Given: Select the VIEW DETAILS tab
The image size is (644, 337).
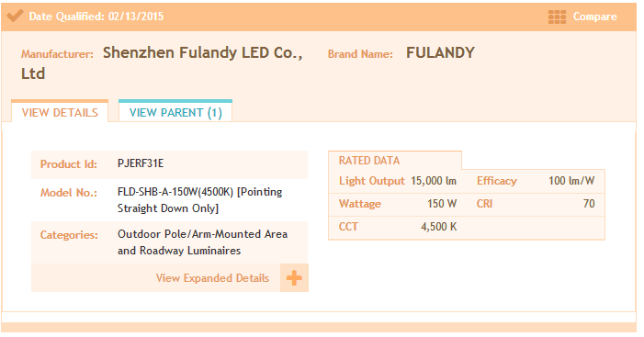Looking at the screenshot, I should click(60, 112).
